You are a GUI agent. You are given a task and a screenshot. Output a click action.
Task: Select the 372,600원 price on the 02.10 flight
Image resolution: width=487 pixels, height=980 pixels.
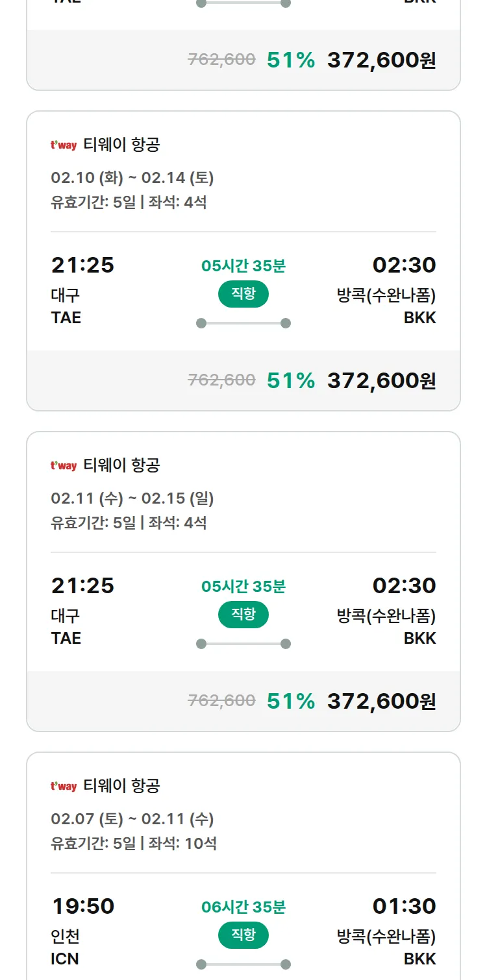[381, 380]
